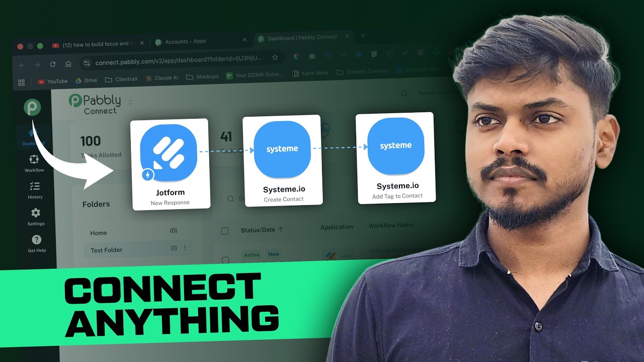Open the apps grid in the bookmarks bar
Screen dimensions: 644x362
point(21,82)
